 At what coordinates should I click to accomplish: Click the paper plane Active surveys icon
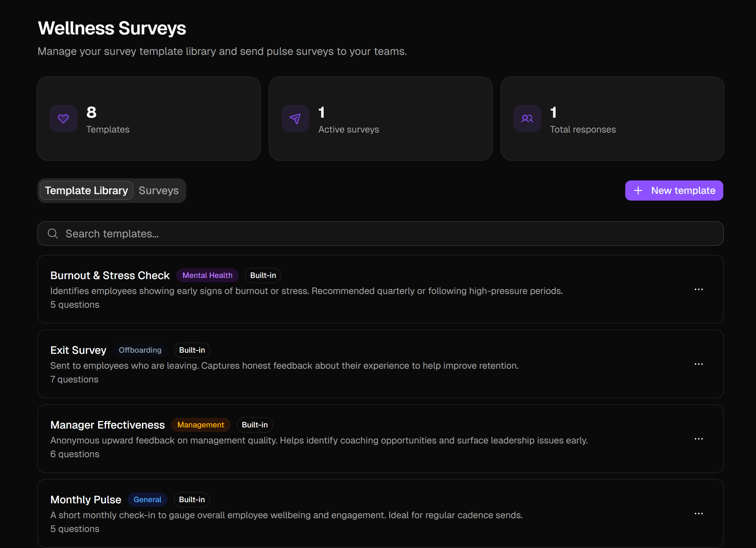295,119
